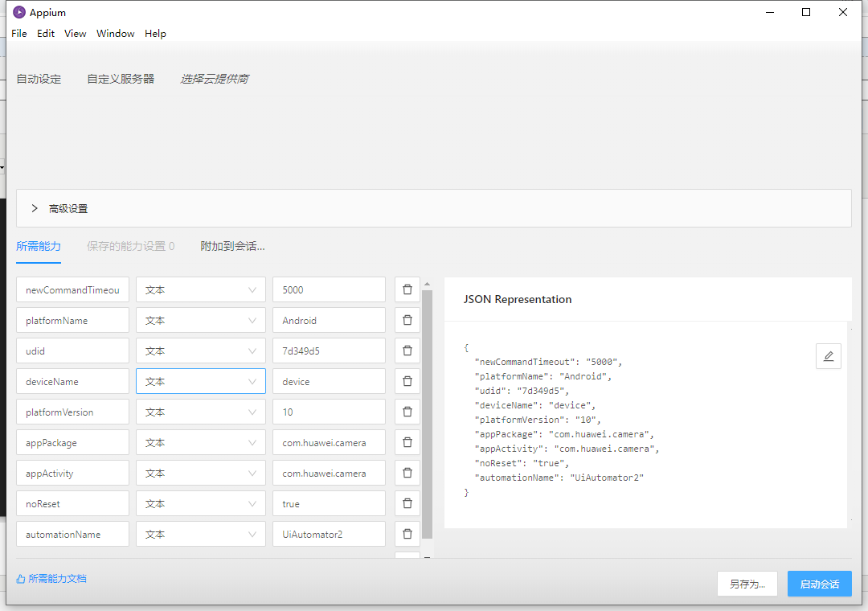Click the 启动会话 start session button
The image size is (868, 611).
[x=819, y=584]
